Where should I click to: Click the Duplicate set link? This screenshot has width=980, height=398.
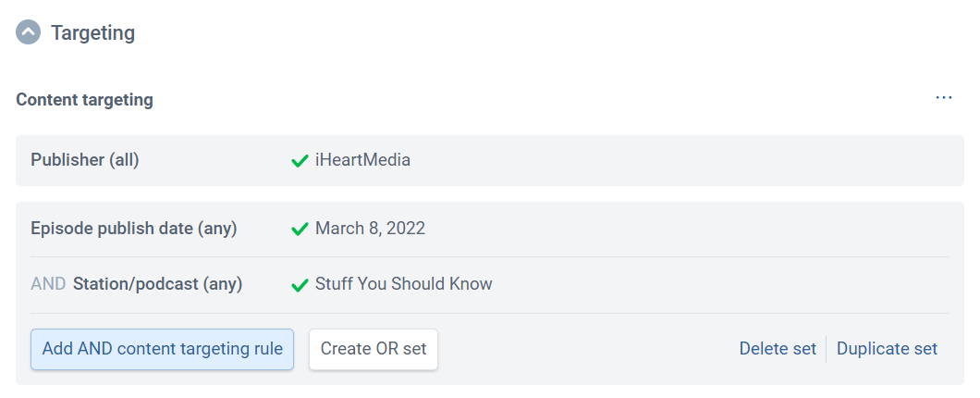point(887,349)
